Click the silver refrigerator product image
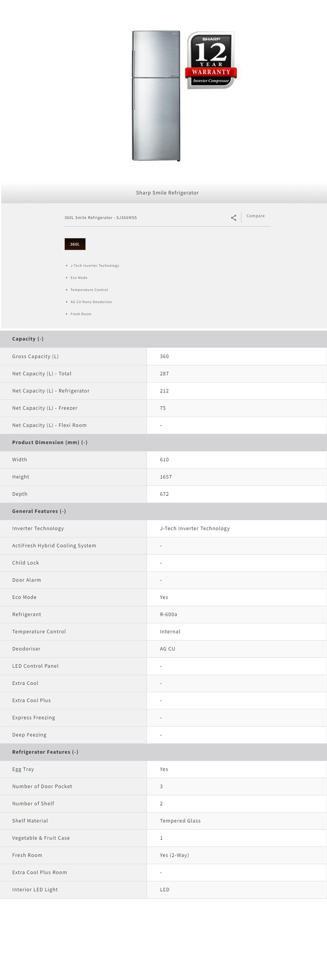The width and height of the screenshot is (327, 980). [x=156, y=96]
